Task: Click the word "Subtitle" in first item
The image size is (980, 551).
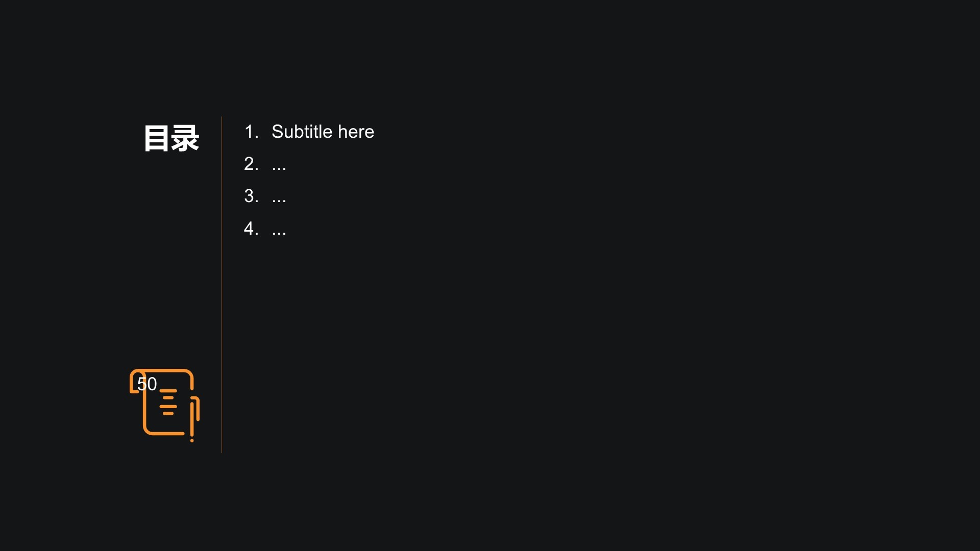Action: click(302, 132)
